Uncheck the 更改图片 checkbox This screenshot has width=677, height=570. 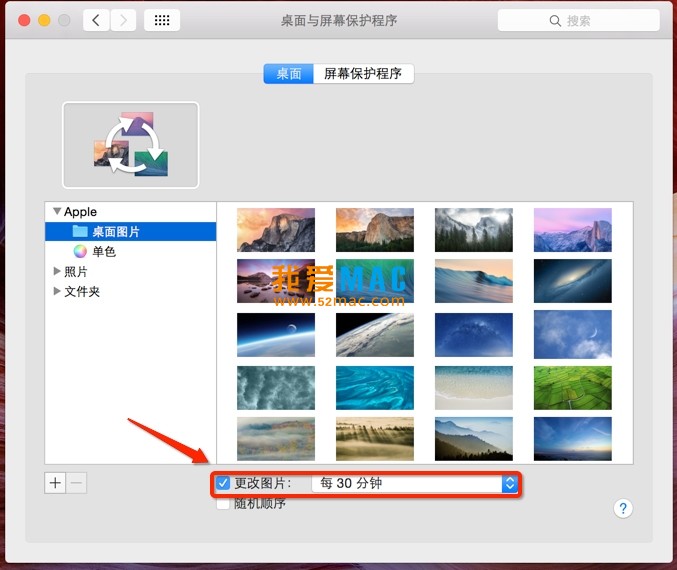223,483
